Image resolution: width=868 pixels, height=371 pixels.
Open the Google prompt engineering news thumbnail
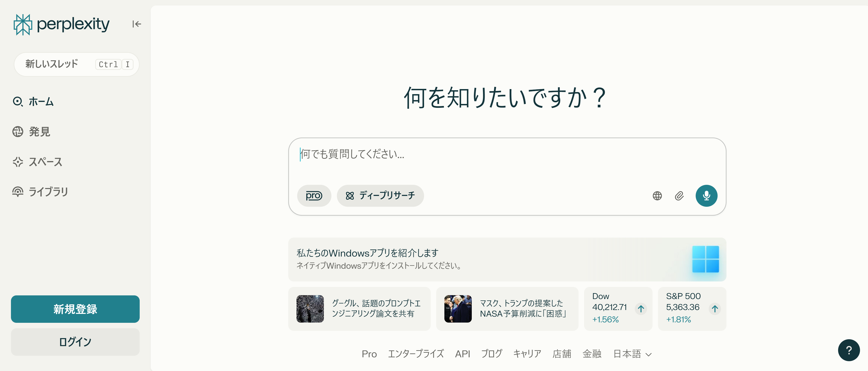(x=310, y=309)
